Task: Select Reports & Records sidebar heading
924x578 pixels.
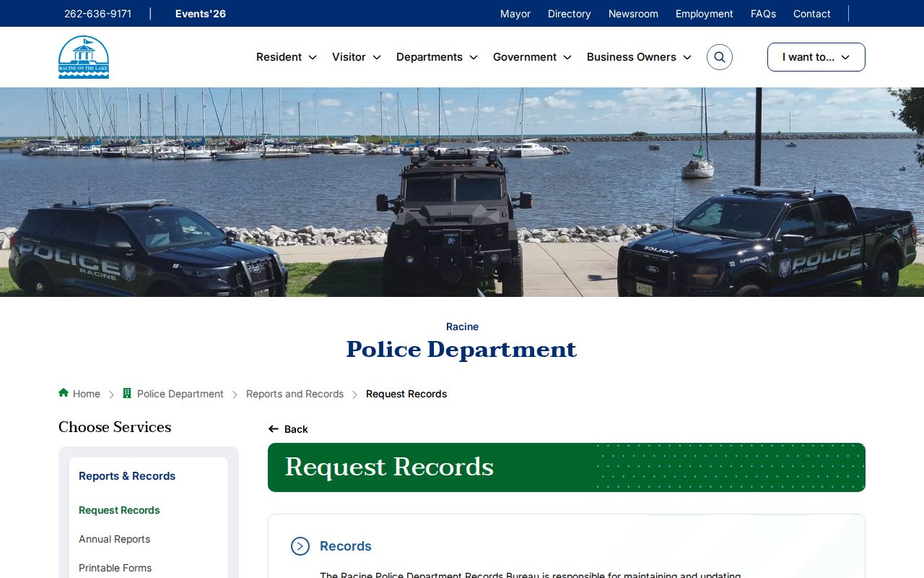Action: point(127,476)
